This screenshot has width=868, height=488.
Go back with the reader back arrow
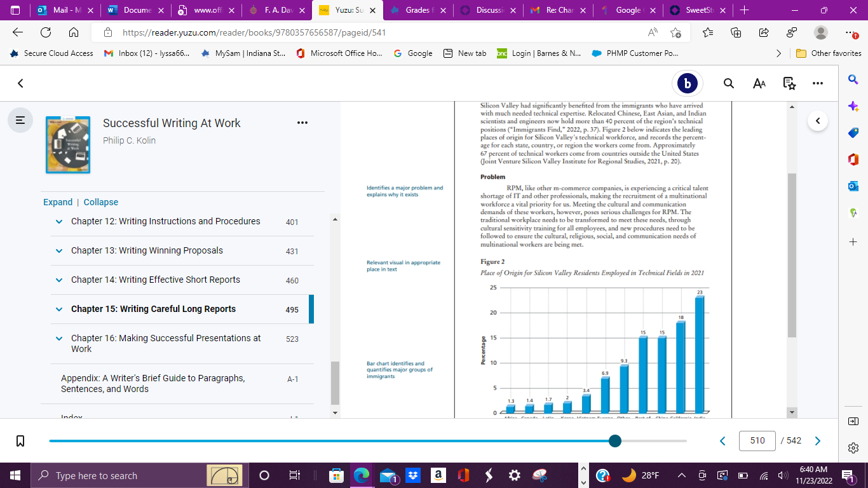click(20, 83)
